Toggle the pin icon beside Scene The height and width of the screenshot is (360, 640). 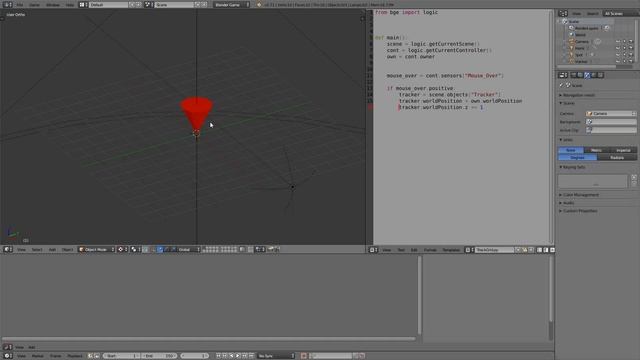[x=561, y=85]
